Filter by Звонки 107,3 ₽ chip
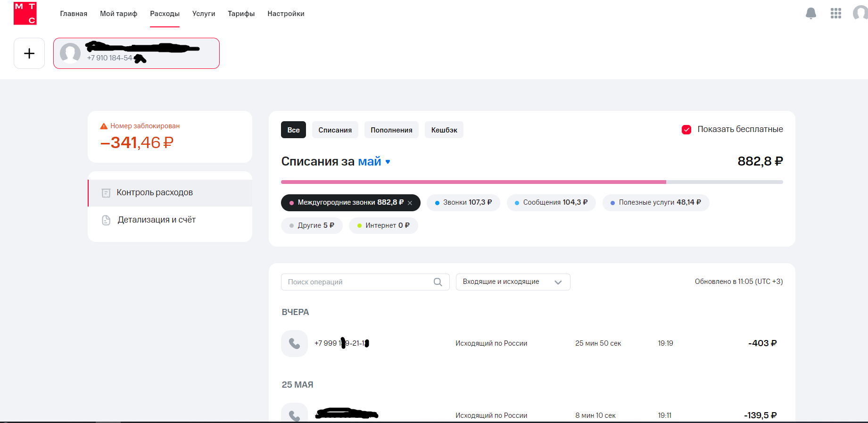This screenshot has width=868, height=423. 463,203
